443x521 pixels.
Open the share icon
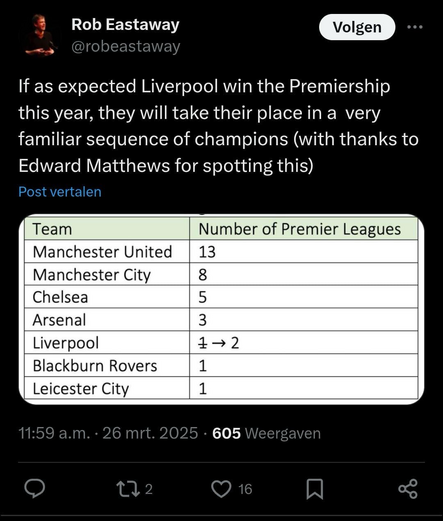408,489
